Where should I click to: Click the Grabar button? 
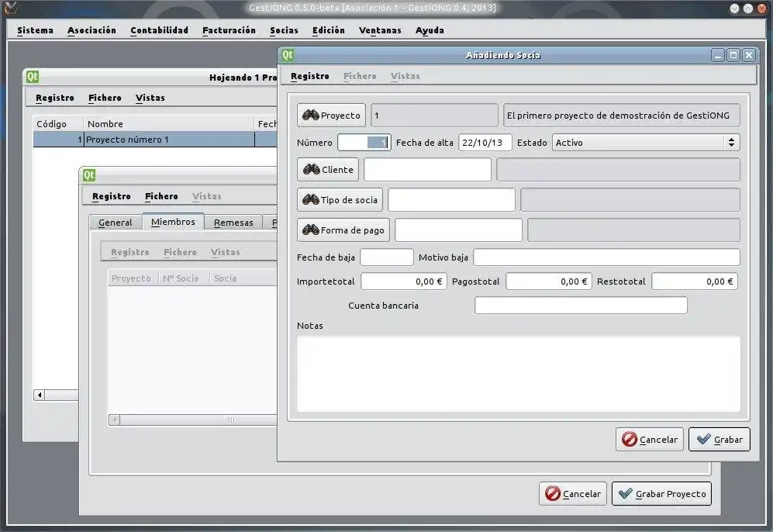click(x=720, y=439)
